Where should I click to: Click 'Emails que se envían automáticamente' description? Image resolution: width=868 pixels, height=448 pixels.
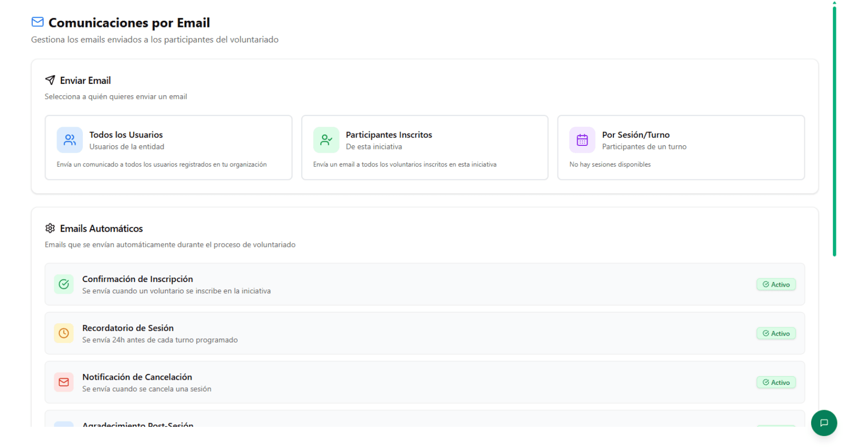[170, 245]
